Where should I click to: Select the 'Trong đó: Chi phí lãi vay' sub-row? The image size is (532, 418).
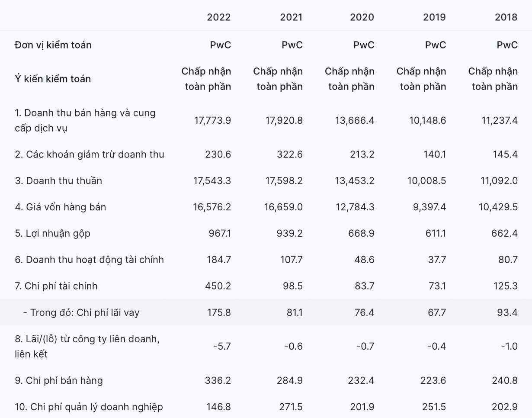(x=81, y=312)
